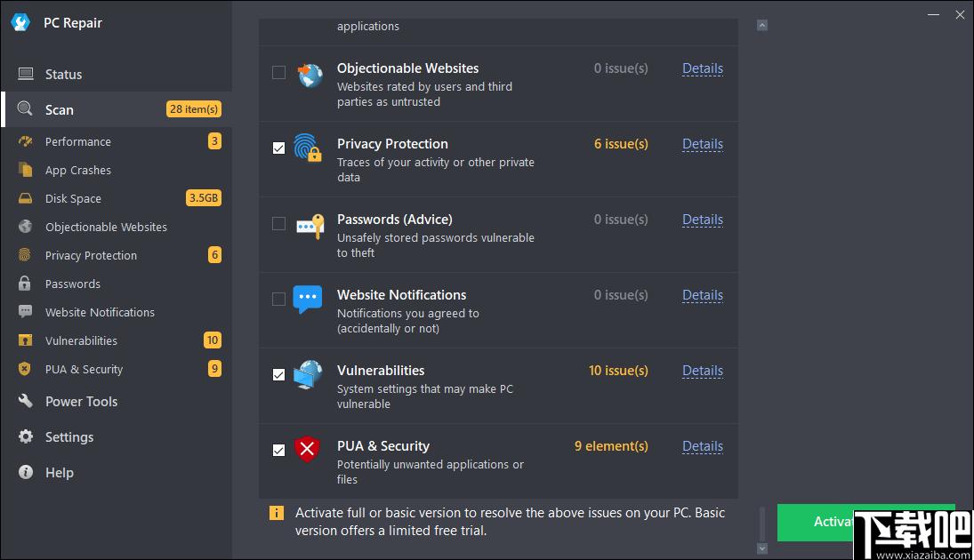
Task: Select Performance in the sidebar
Action: click(x=117, y=141)
